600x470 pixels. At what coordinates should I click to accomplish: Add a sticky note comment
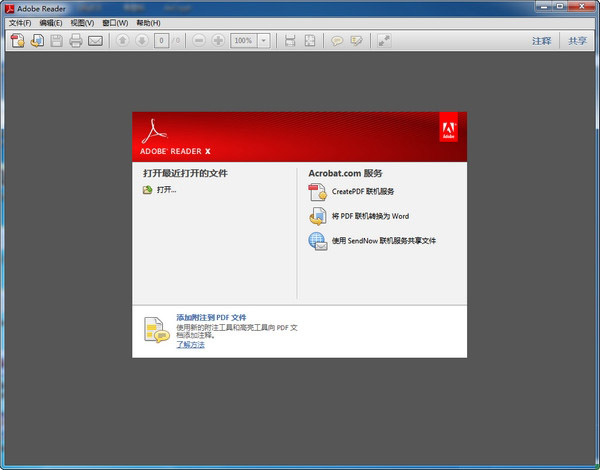338,41
